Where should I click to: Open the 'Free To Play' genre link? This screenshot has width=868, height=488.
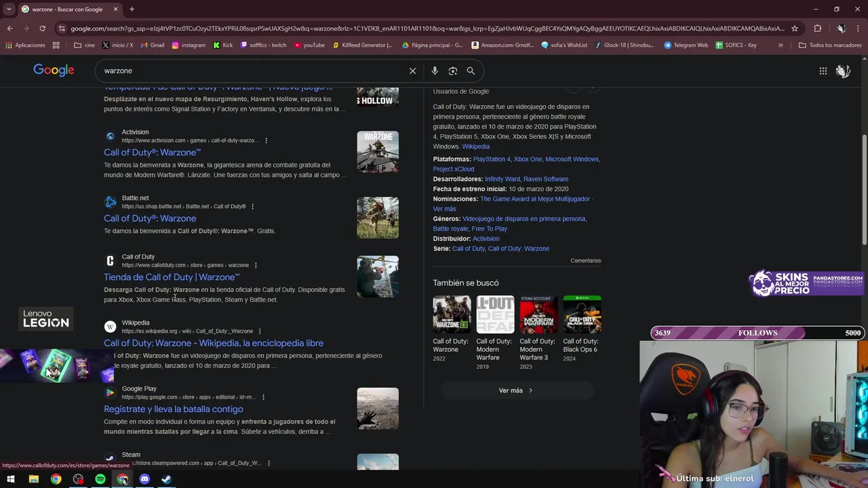[490, 229]
